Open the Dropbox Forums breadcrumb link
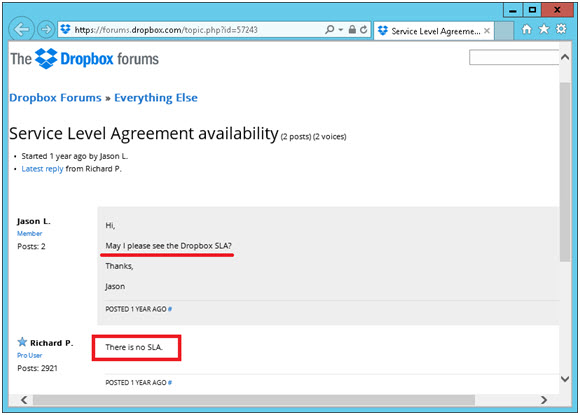This screenshot has width=580, height=415. [x=55, y=98]
